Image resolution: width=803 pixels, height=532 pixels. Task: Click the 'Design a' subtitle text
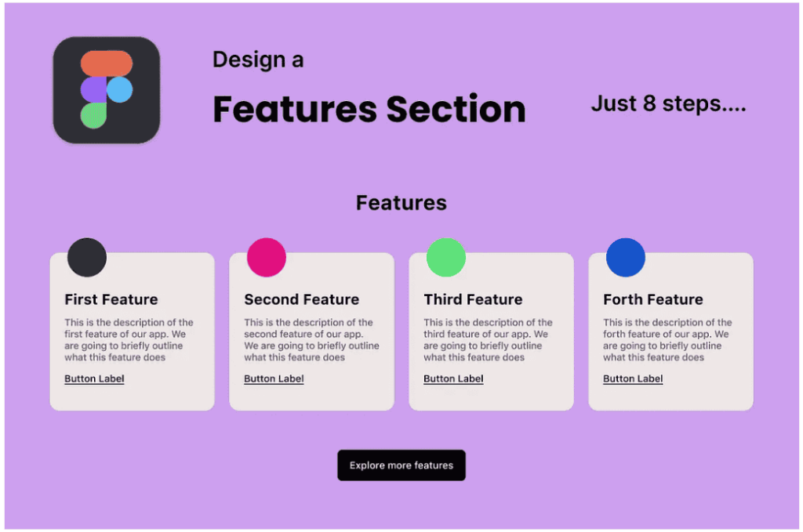click(258, 60)
